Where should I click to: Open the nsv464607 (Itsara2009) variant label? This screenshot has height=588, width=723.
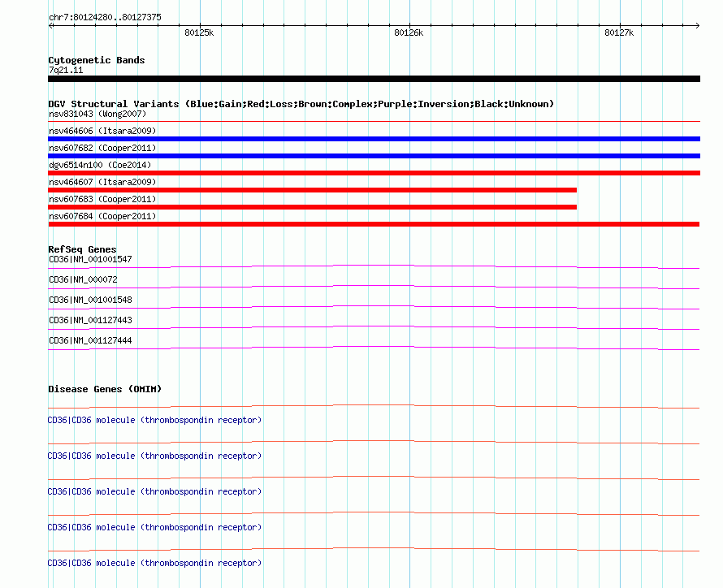pyautogui.click(x=102, y=182)
